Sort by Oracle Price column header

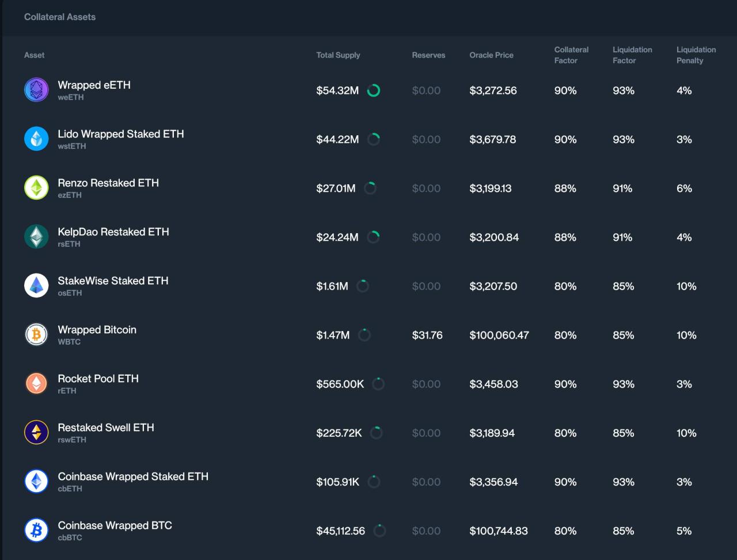tap(491, 55)
